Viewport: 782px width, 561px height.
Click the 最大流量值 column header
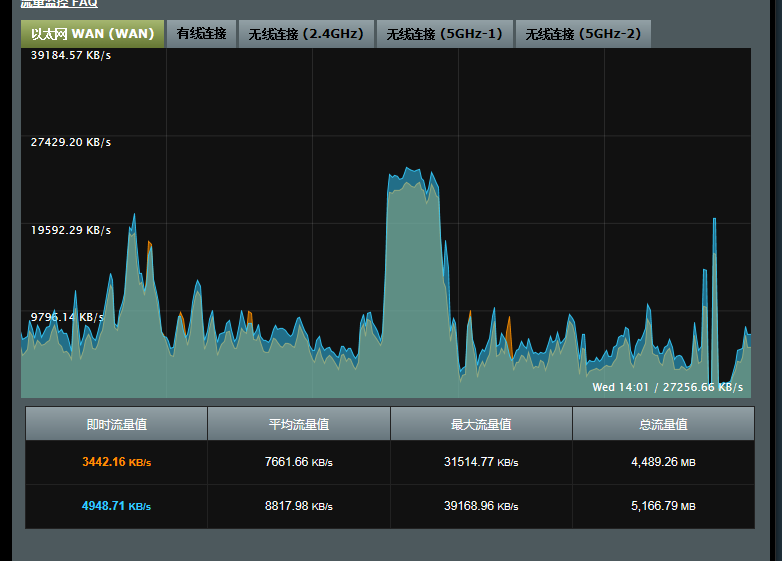(481, 424)
